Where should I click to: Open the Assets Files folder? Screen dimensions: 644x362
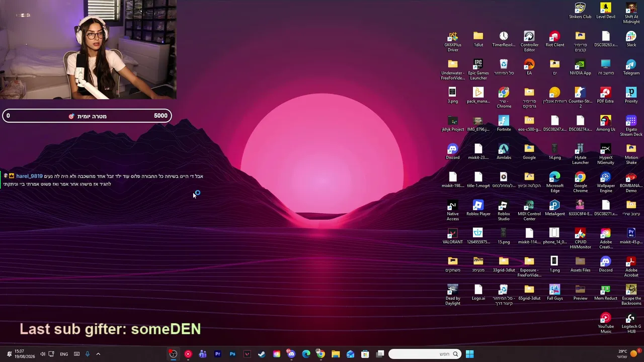(580, 264)
